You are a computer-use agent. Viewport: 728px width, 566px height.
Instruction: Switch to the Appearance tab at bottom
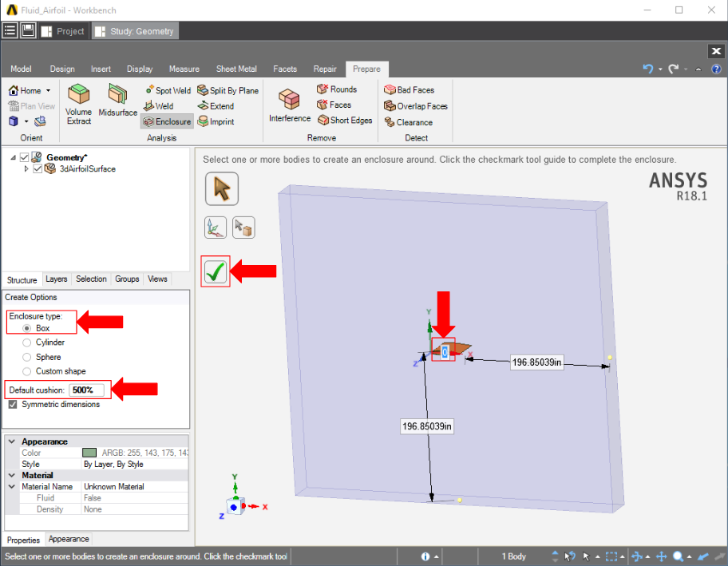click(69, 539)
